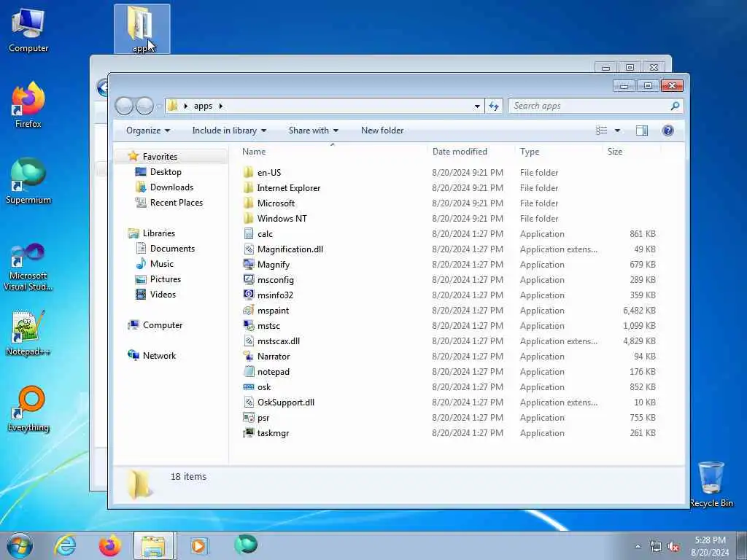The height and width of the screenshot is (560, 747).
Task: Select the Windows NT folder row
Action: pyautogui.click(x=449, y=219)
